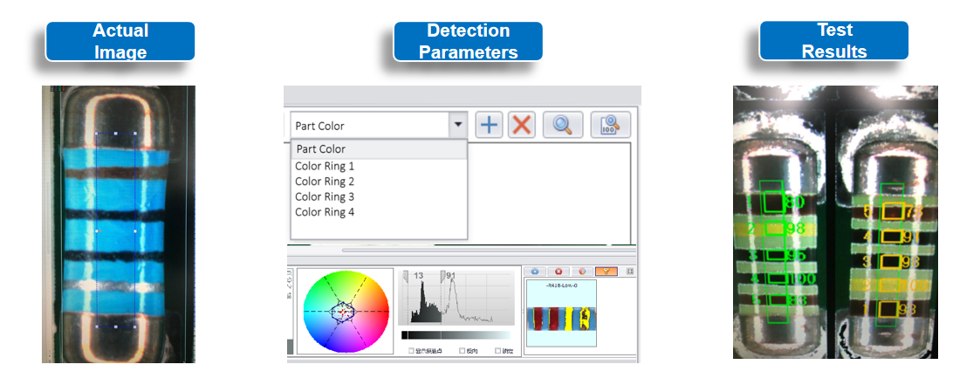
Task: Click the magnifier with 100 icon
Action: coord(610,125)
